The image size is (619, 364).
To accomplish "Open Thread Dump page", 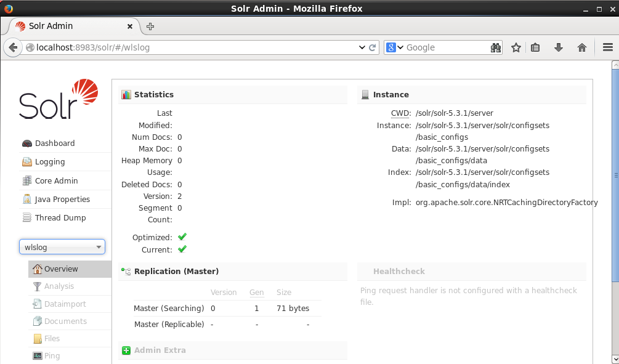I will (60, 218).
